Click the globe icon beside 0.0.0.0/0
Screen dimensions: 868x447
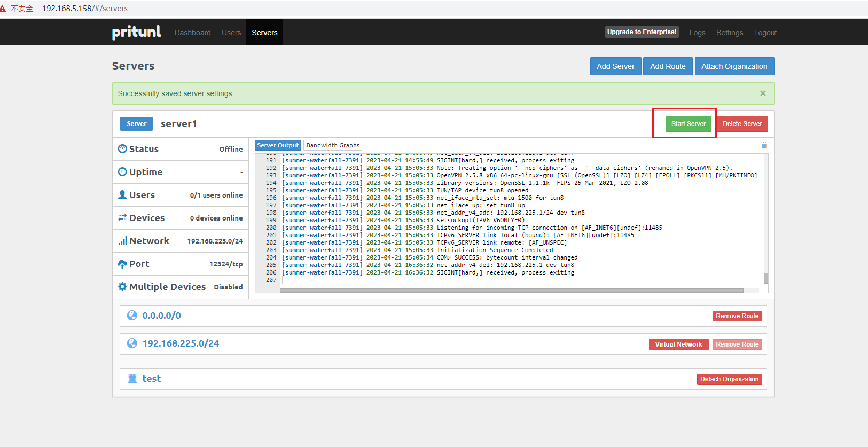pos(132,316)
